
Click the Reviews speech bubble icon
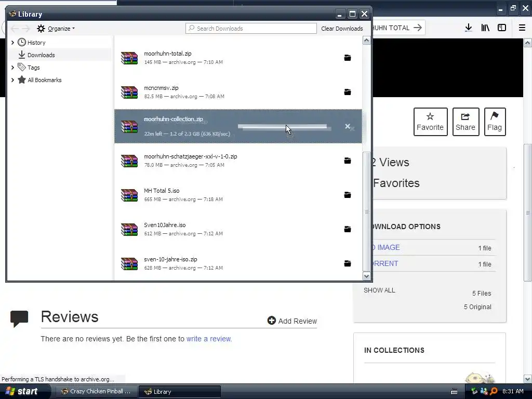(x=19, y=318)
